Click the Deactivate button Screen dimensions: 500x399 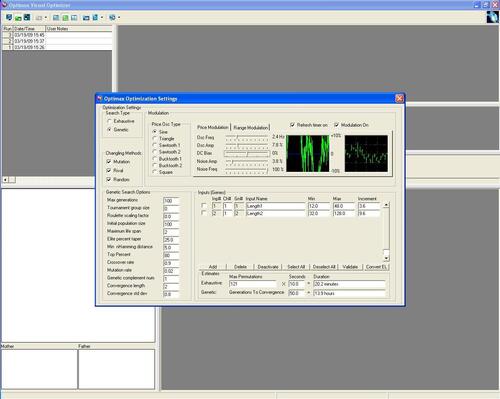click(x=268, y=267)
